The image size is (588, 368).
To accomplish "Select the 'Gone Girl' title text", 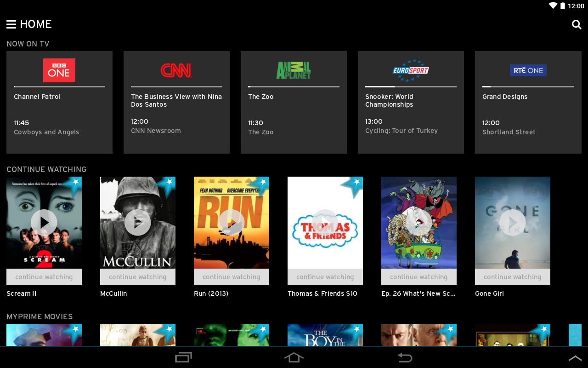I will [489, 293].
